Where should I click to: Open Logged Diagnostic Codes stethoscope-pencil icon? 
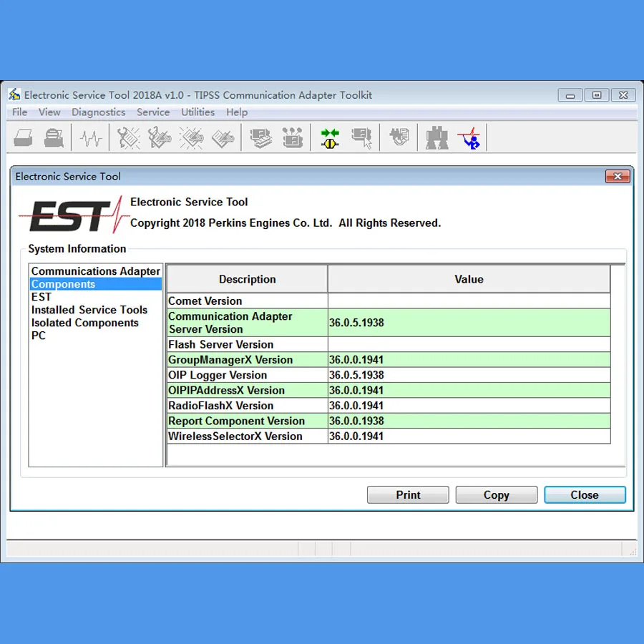(x=160, y=138)
